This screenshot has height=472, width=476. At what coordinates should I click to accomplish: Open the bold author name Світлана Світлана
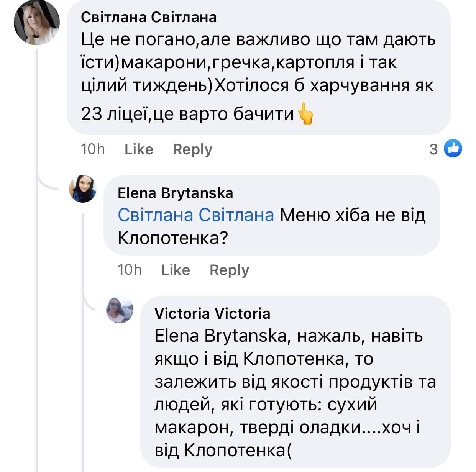point(149,17)
